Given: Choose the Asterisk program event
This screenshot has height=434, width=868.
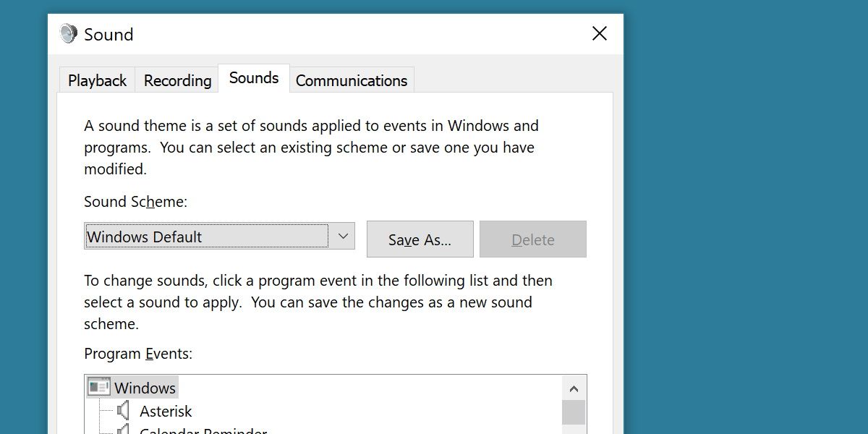Looking at the screenshot, I should point(166,412).
